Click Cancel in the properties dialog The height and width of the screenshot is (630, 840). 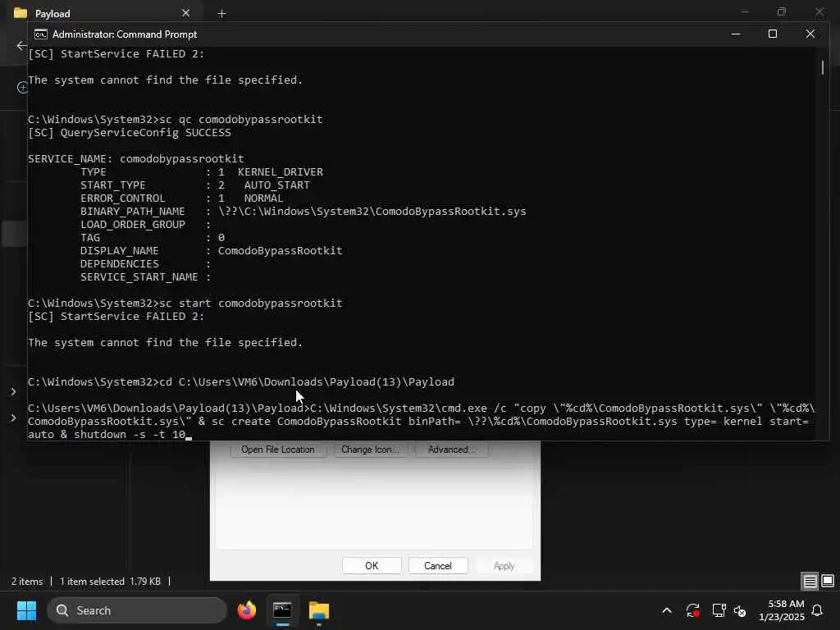[438, 566]
